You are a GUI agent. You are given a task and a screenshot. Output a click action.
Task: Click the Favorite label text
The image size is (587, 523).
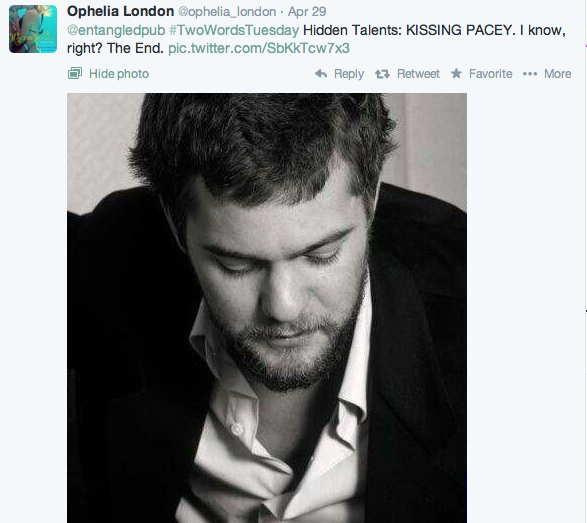pyautogui.click(x=490, y=74)
